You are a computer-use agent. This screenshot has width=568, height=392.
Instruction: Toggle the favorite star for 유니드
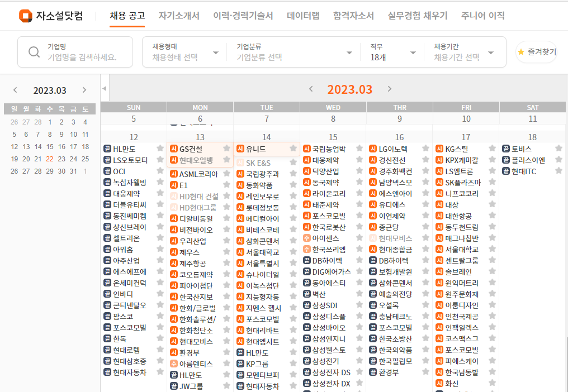(x=293, y=148)
